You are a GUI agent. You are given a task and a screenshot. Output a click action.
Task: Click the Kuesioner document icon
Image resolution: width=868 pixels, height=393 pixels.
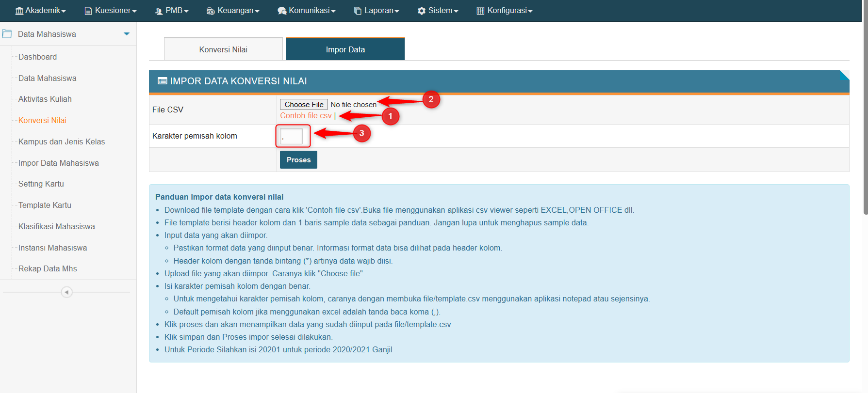[x=88, y=11]
